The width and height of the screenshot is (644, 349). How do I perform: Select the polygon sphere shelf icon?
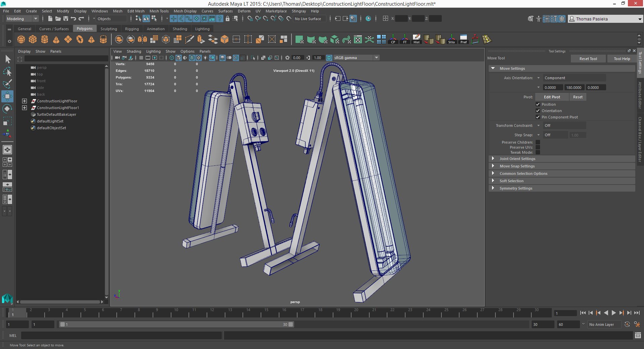tap(21, 40)
